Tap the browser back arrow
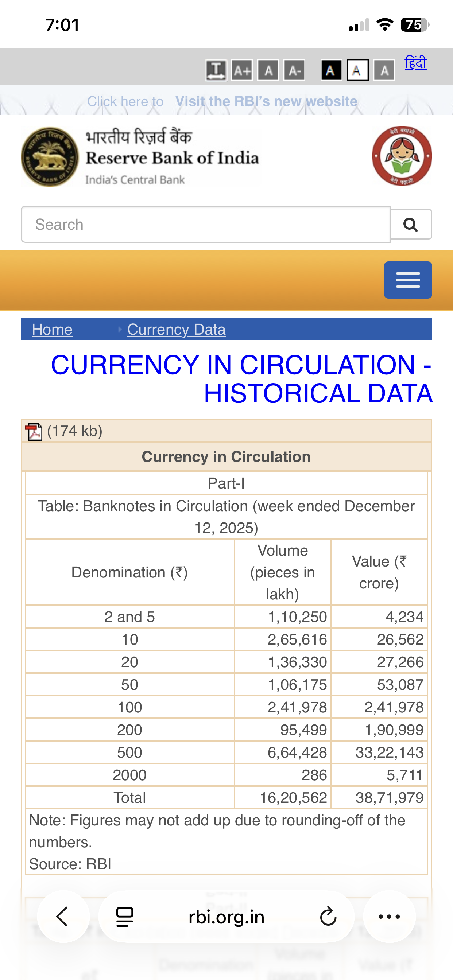The image size is (453, 980). click(x=63, y=917)
